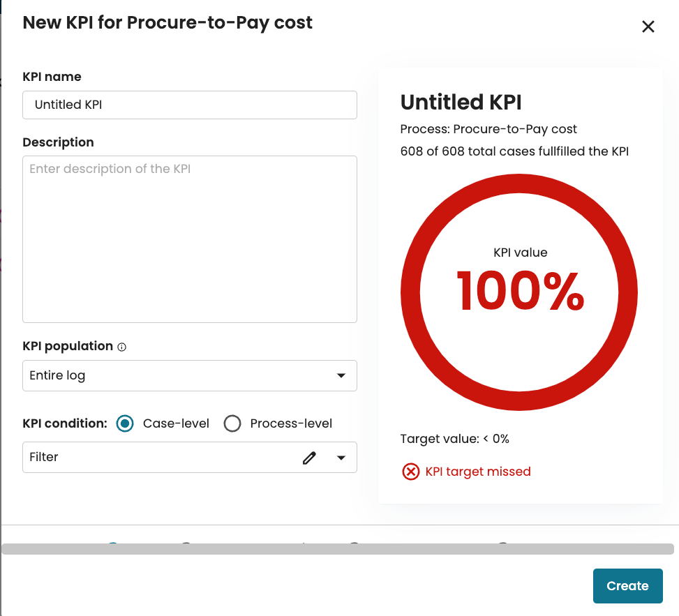The height and width of the screenshot is (616, 679).
Task: Select the Process-level radio button
Action: point(232,423)
